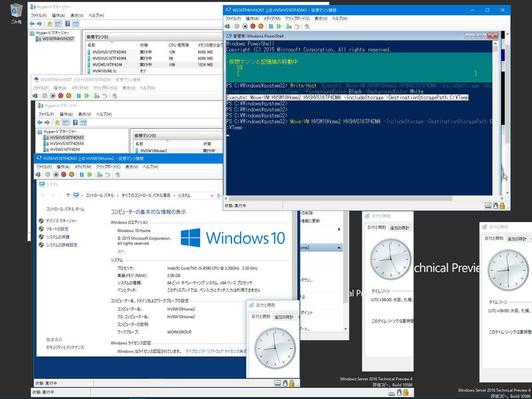The height and width of the screenshot is (399, 532).
Task: Open メディア(M) menu in WS16TP4HVHOST 上の HVSHVS16TP4DM3 window
Action: coord(272,19)
